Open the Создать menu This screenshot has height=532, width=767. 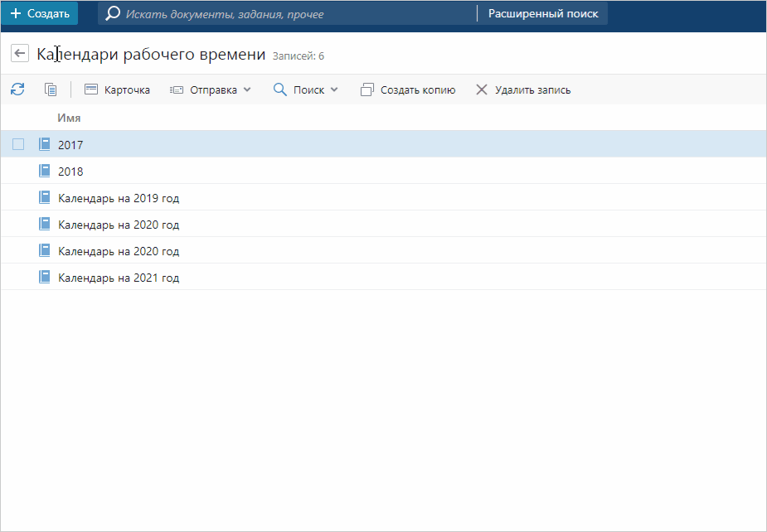[40, 14]
